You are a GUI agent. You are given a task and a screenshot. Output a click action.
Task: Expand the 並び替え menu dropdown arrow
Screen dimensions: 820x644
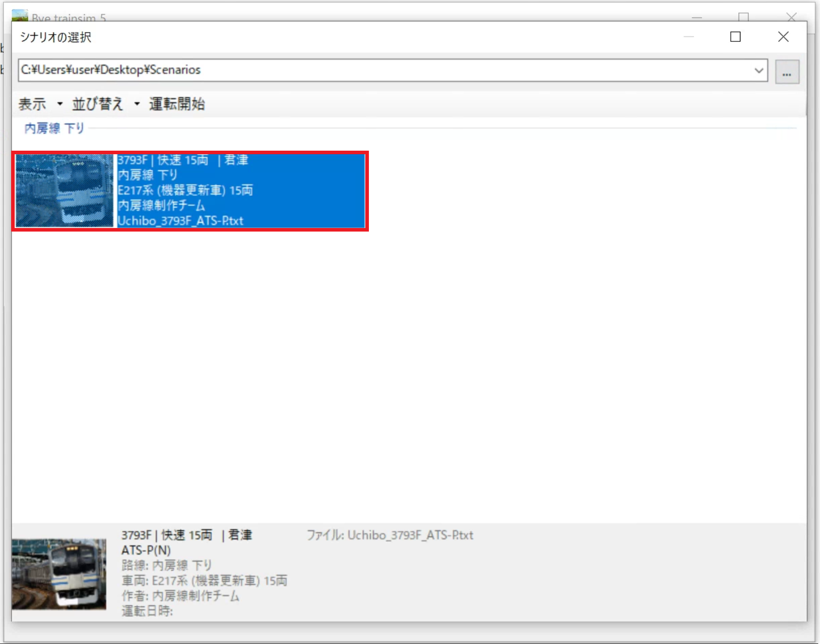point(136,104)
